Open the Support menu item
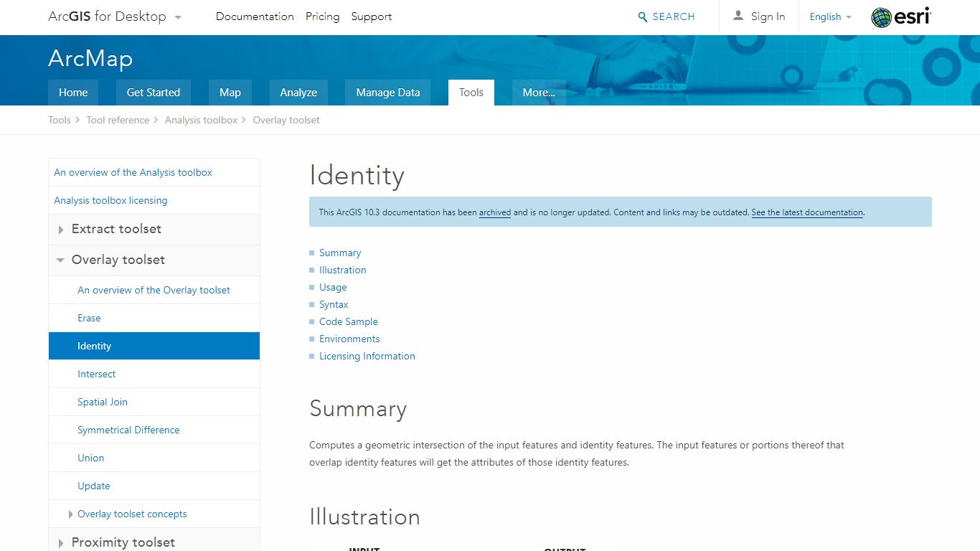 tap(372, 17)
